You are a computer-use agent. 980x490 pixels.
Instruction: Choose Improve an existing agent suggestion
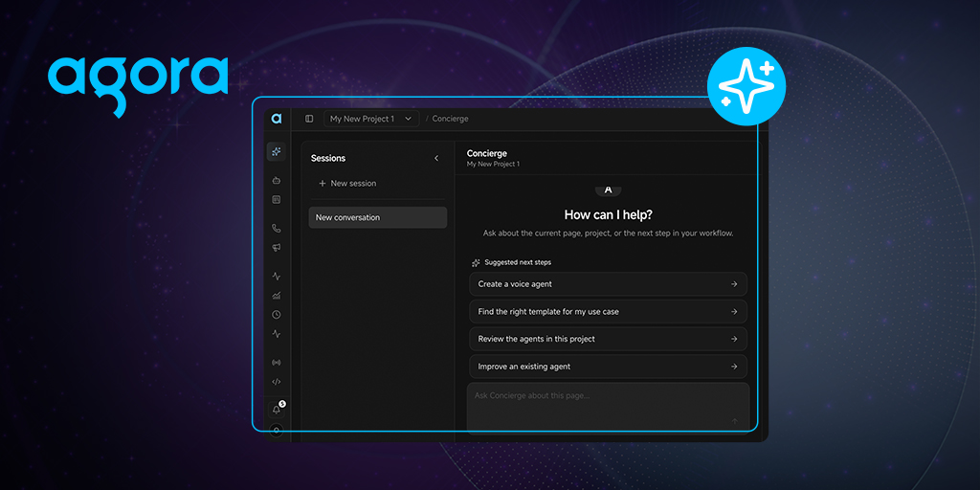pyautogui.click(x=608, y=367)
